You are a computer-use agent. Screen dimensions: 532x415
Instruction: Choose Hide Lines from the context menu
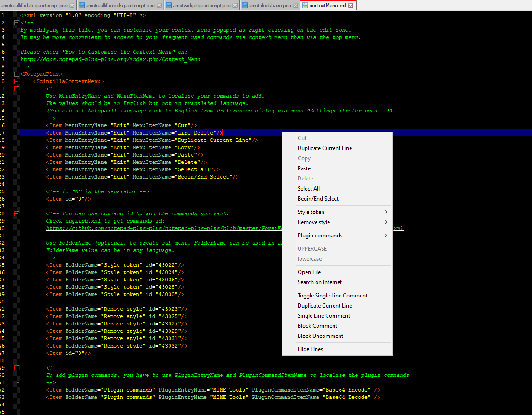(x=337, y=349)
